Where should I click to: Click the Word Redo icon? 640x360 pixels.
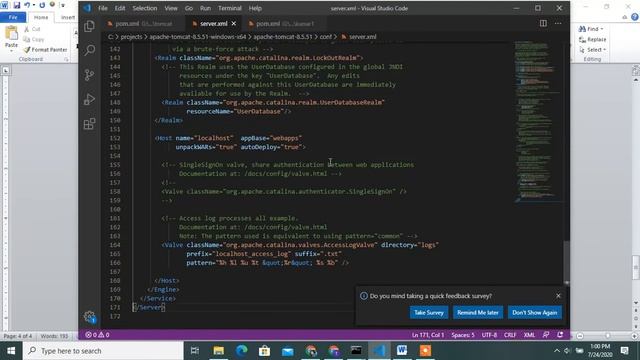click(x=42, y=5)
